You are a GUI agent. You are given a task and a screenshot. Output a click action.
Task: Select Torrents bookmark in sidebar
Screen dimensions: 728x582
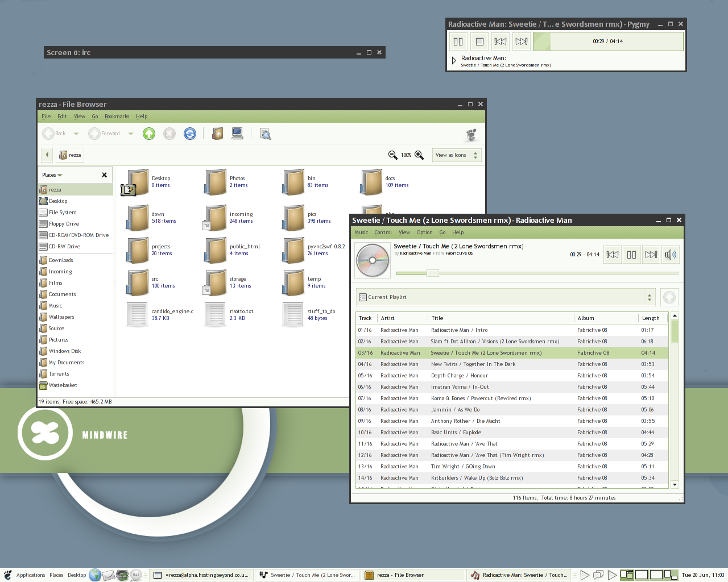click(x=76, y=374)
